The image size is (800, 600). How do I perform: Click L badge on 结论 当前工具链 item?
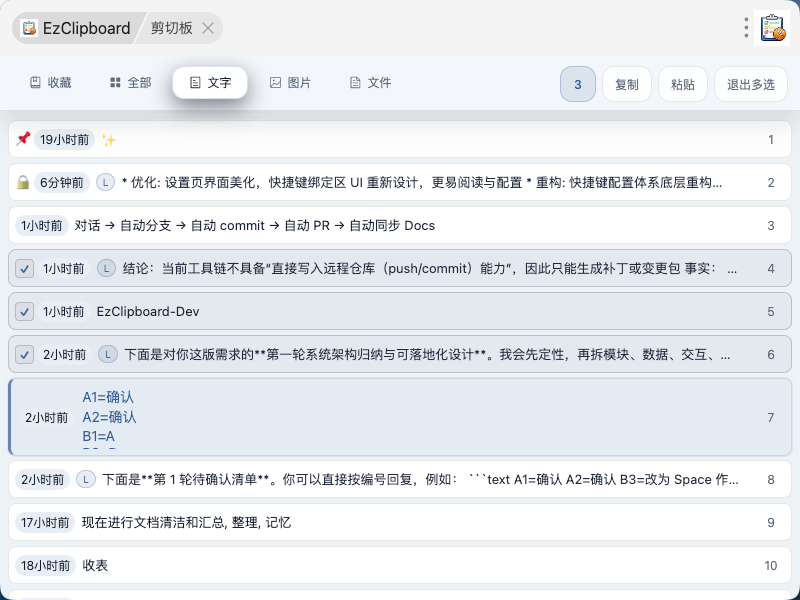(107, 268)
